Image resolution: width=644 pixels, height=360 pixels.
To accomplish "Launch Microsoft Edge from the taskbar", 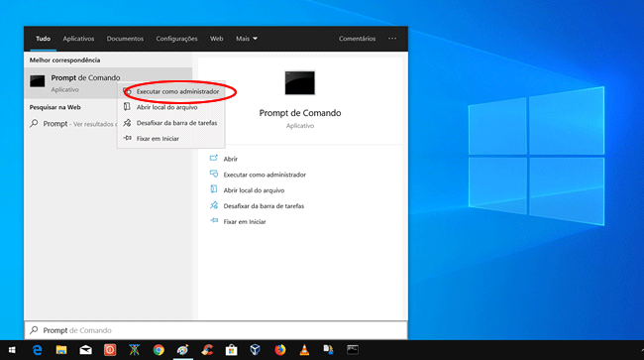I will [38, 350].
